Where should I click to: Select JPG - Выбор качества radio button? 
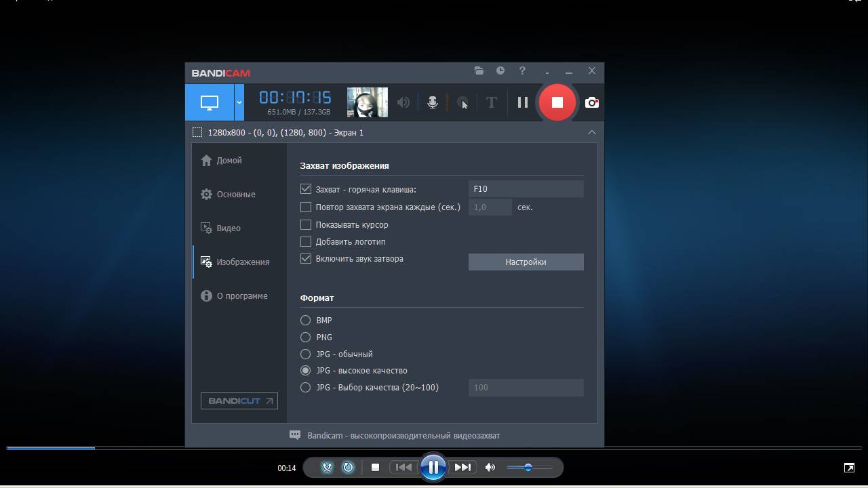click(x=306, y=387)
